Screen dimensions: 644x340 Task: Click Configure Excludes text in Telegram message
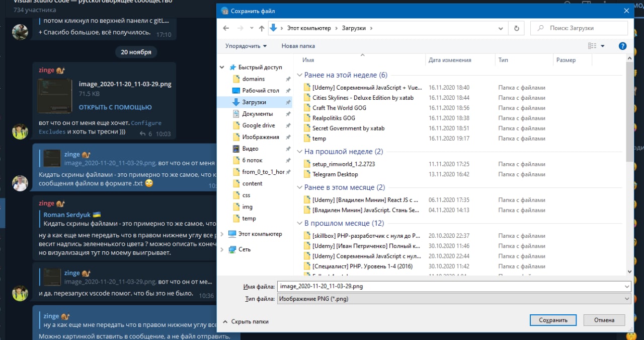(x=100, y=127)
